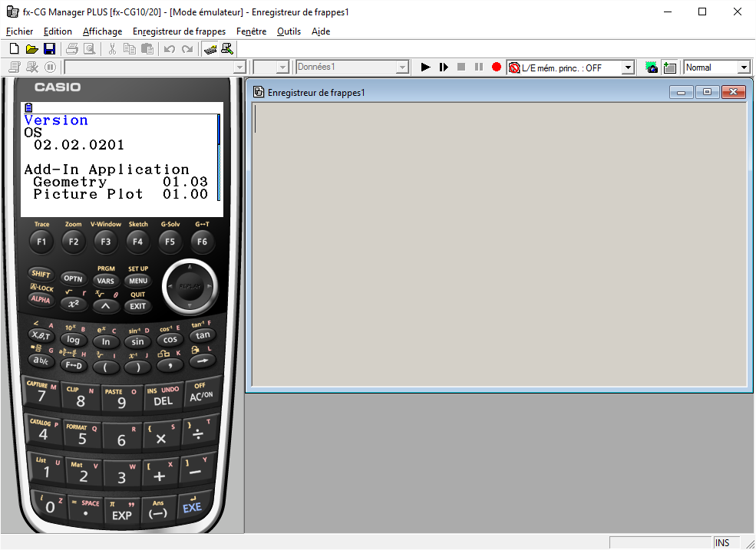Screen dimensions: 756x550
Task: Click the MENU key on the calculator
Action: (138, 281)
